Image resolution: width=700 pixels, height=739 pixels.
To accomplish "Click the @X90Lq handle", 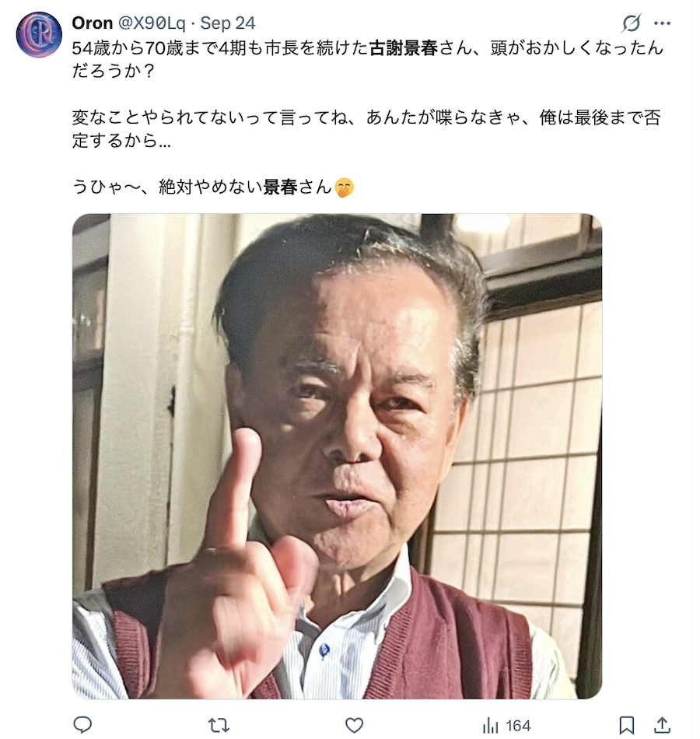I will pyautogui.click(x=152, y=23).
